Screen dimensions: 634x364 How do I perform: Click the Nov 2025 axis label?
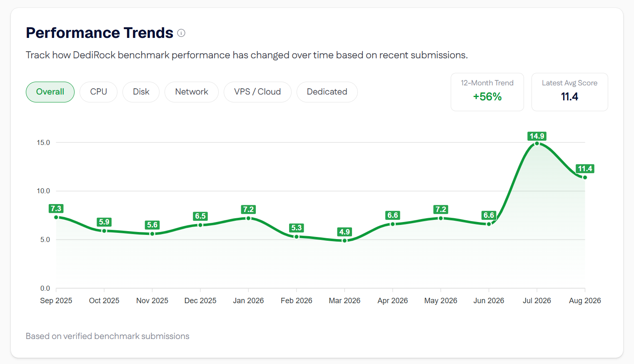pos(152,301)
